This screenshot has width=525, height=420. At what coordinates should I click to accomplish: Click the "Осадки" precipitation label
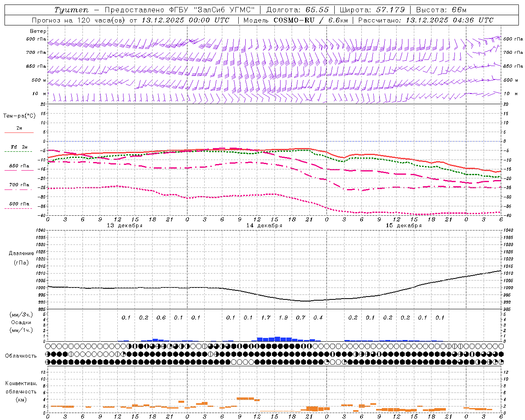[21, 322]
